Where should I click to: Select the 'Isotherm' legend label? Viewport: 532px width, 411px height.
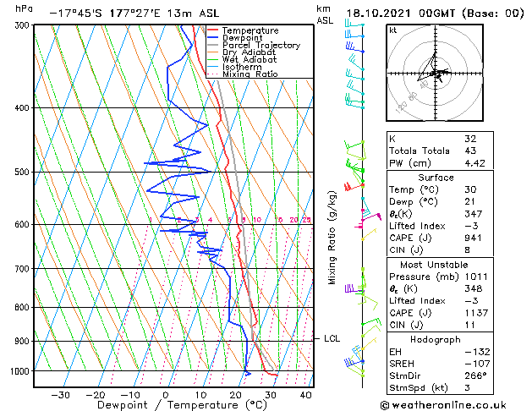242,67
